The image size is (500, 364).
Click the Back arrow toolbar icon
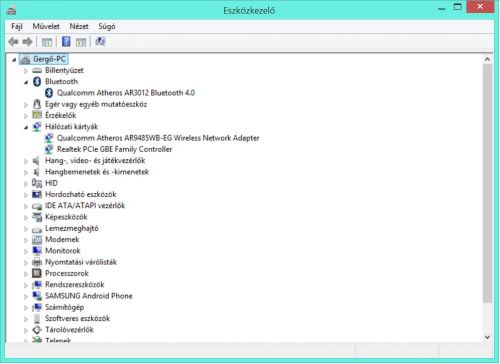click(13, 42)
